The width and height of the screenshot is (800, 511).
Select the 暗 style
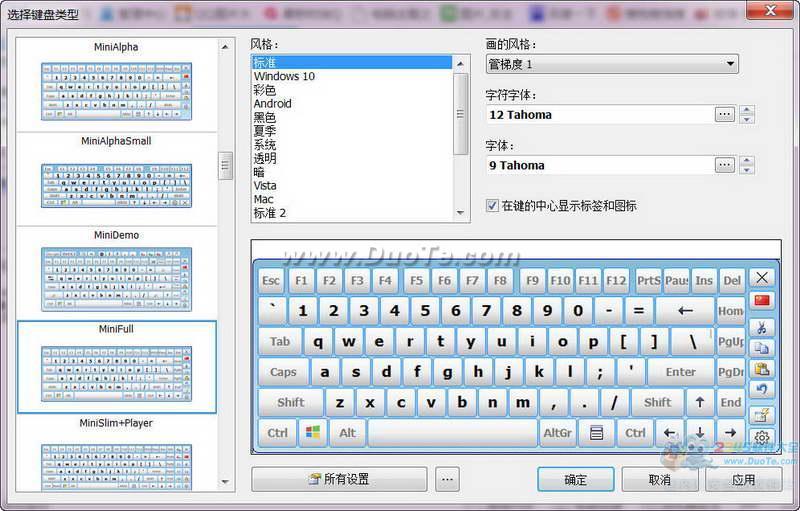pos(352,172)
